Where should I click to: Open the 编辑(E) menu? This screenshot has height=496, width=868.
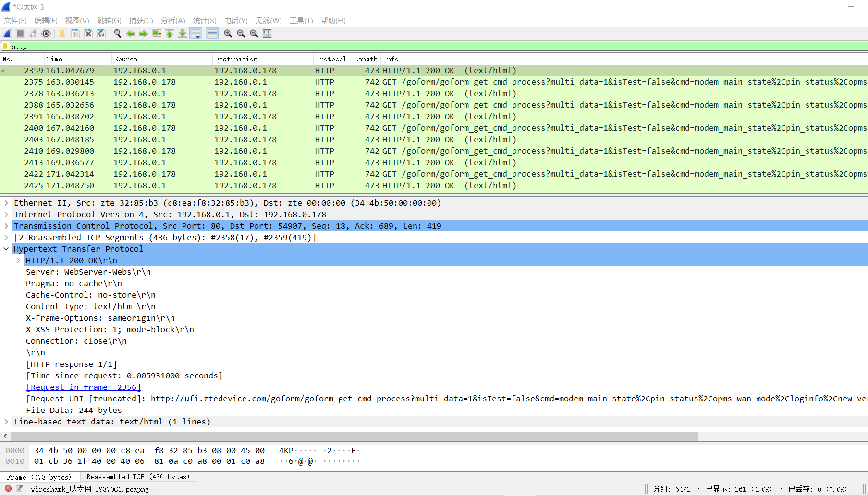coord(46,21)
